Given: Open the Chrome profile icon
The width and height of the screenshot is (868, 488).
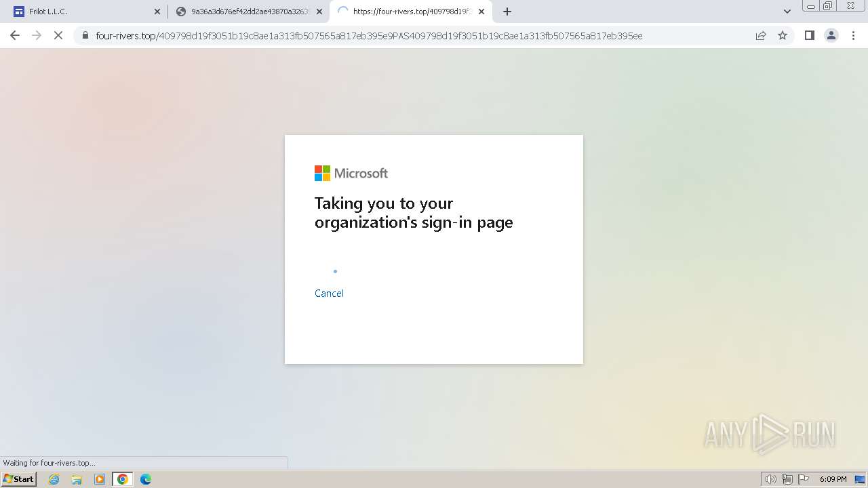Looking at the screenshot, I should click(831, 35).
